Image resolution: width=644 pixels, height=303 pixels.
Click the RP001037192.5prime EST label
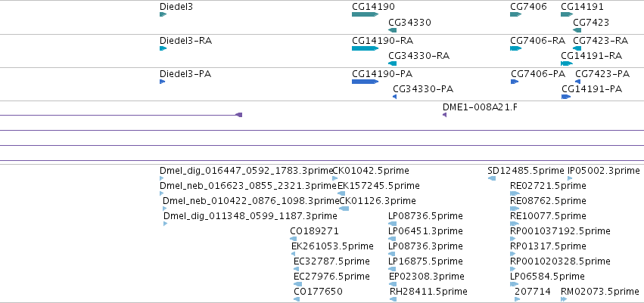tap(560, 231)
